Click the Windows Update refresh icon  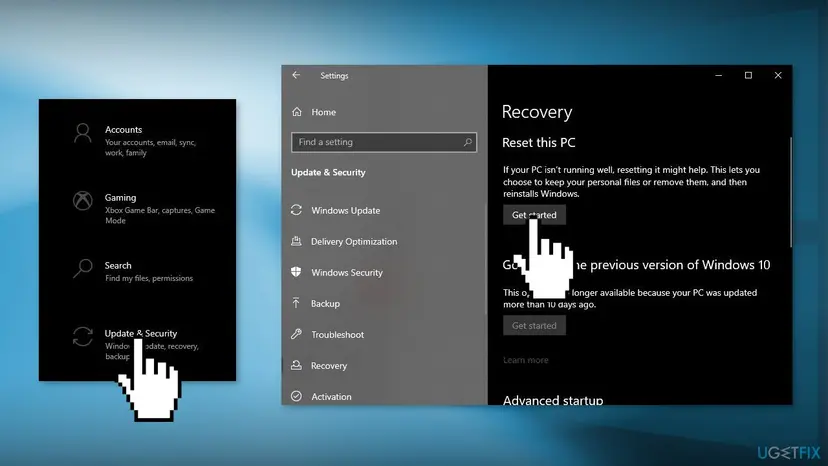pos(296,210)
